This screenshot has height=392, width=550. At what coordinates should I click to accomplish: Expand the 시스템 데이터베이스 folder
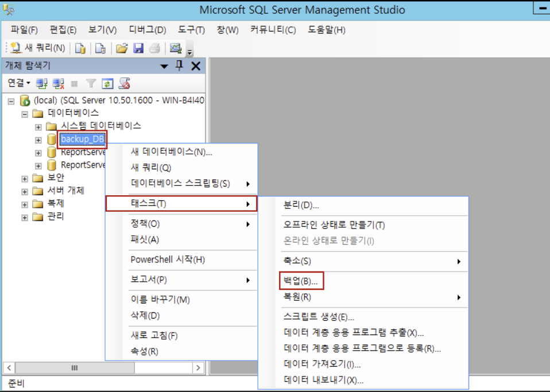coord(38,127)
